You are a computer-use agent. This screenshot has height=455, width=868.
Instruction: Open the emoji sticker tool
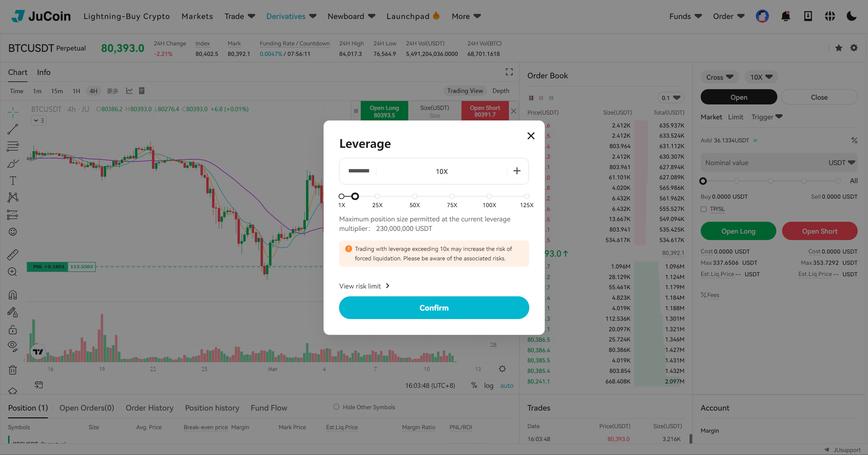pyautogui.click(x=13, y=232)
